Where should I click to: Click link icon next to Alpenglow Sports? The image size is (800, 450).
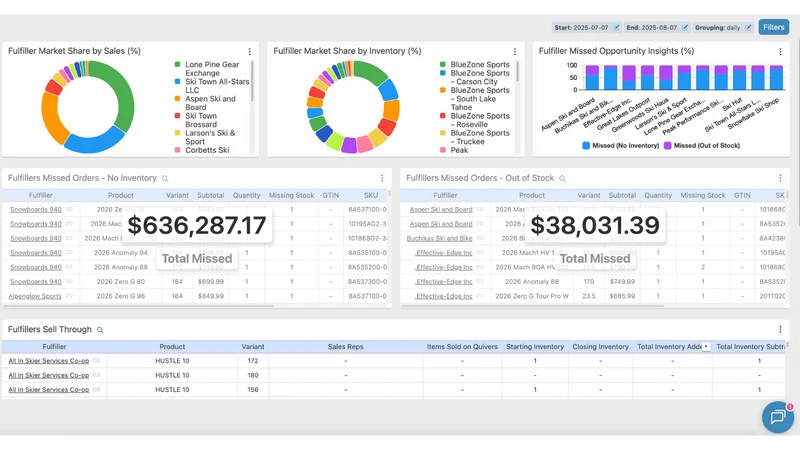69,296
